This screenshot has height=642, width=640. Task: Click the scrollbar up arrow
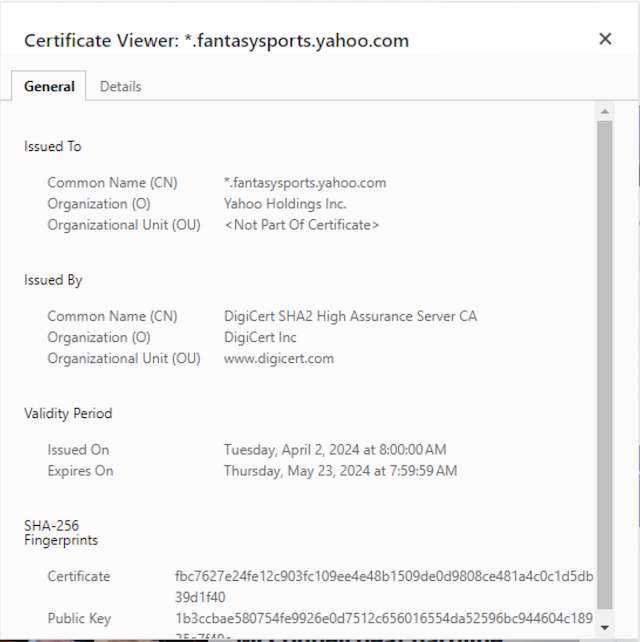click(x=605, y=112)
